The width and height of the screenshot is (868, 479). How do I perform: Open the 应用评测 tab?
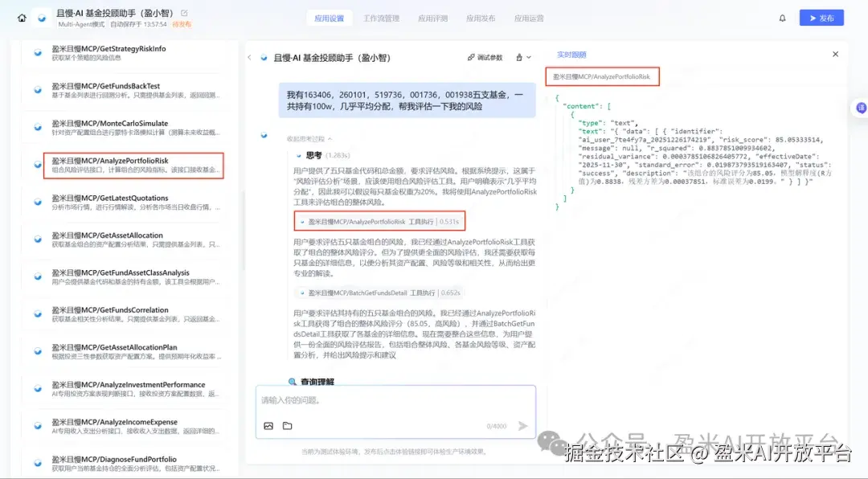tap(432, 17)
